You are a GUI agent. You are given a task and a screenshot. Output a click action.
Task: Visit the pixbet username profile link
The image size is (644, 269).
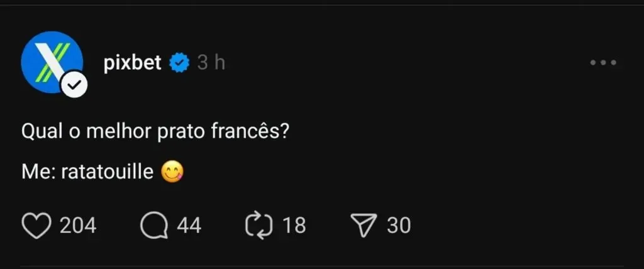pos(133,63)
